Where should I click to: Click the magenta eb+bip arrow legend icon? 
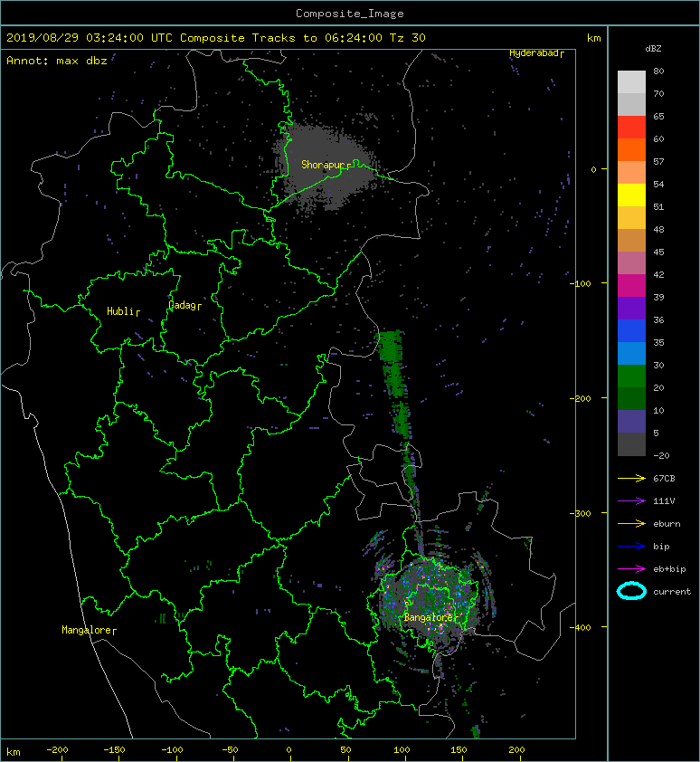point(631,569)
